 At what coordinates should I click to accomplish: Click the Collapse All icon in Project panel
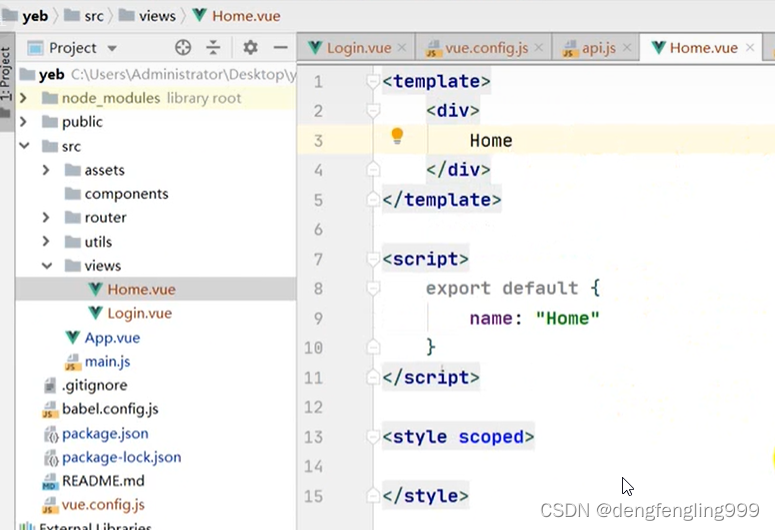[x=213, y=47]
